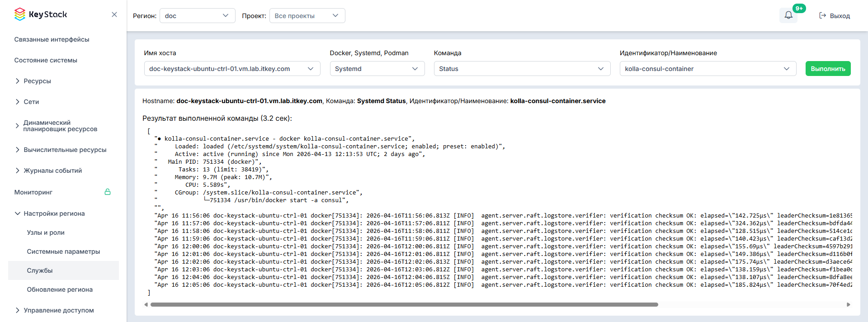
Task: Click the Apr 16 12:05:06 log line
Action: (503, 285)
